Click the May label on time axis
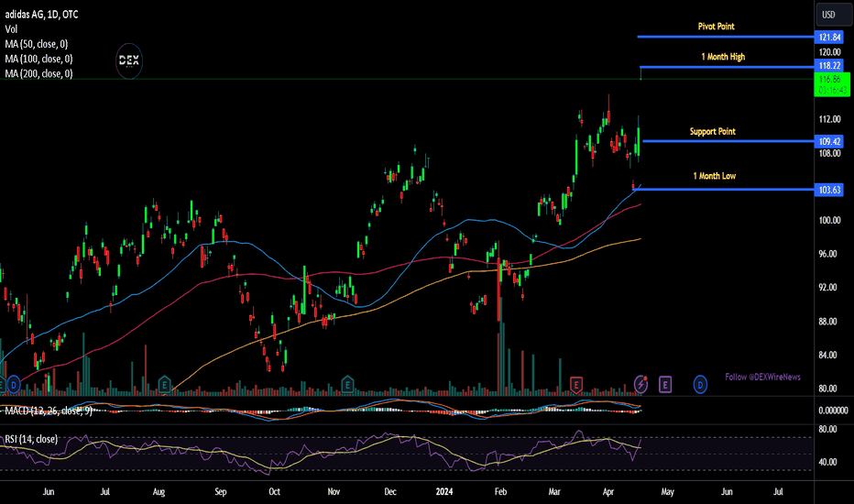Screen dimensions: 854x504 click(x=668, y=491)
